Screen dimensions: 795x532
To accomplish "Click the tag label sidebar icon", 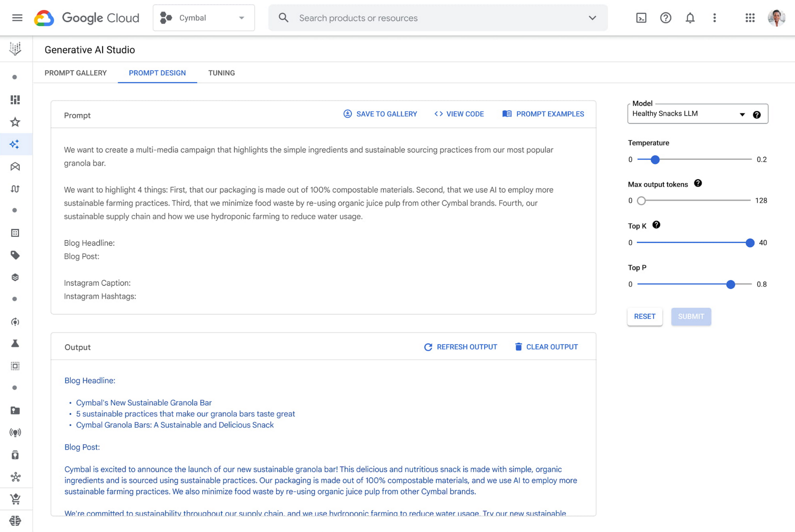I will (15, 255).
